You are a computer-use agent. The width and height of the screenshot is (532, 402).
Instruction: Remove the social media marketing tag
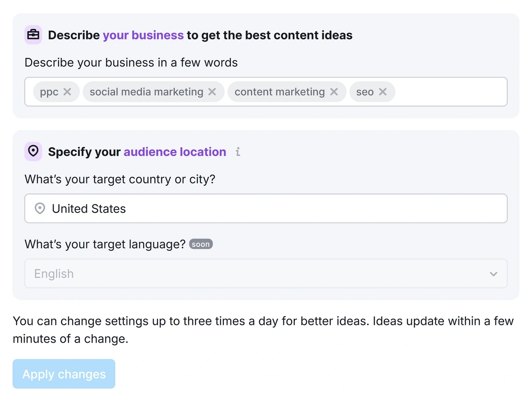pos(212,92)
